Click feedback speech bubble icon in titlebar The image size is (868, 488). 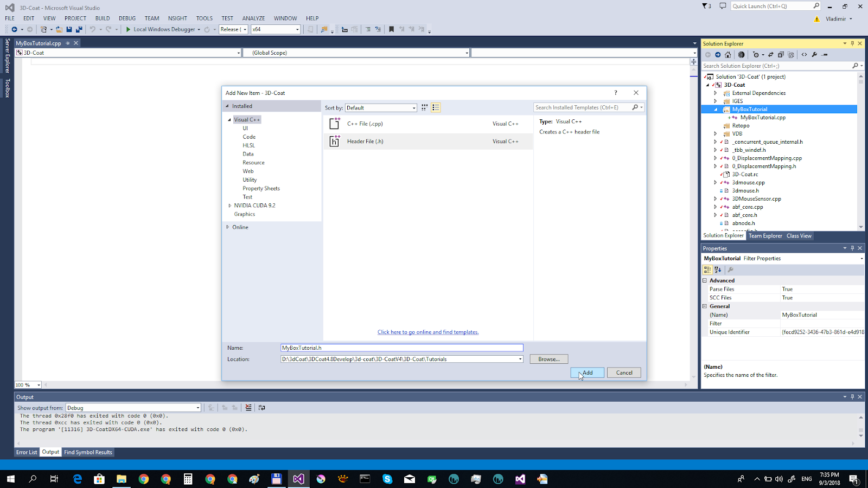(723, 6)
